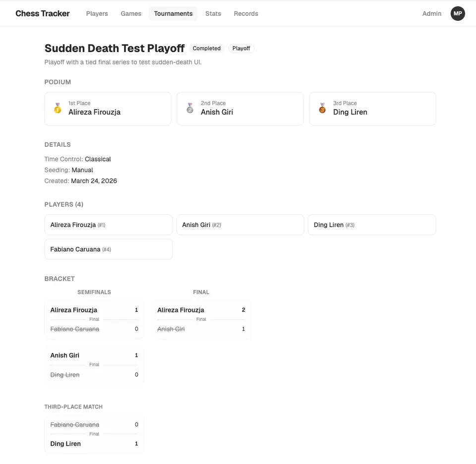Click the Completed status badge
This screenshot has width=476, height=464.
(x=206, y=48)
